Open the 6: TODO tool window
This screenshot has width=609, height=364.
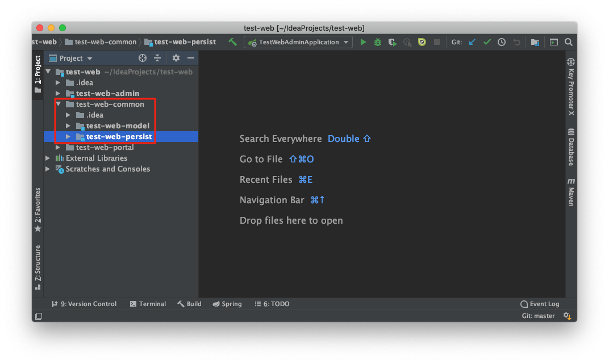(x=272, y=304)
